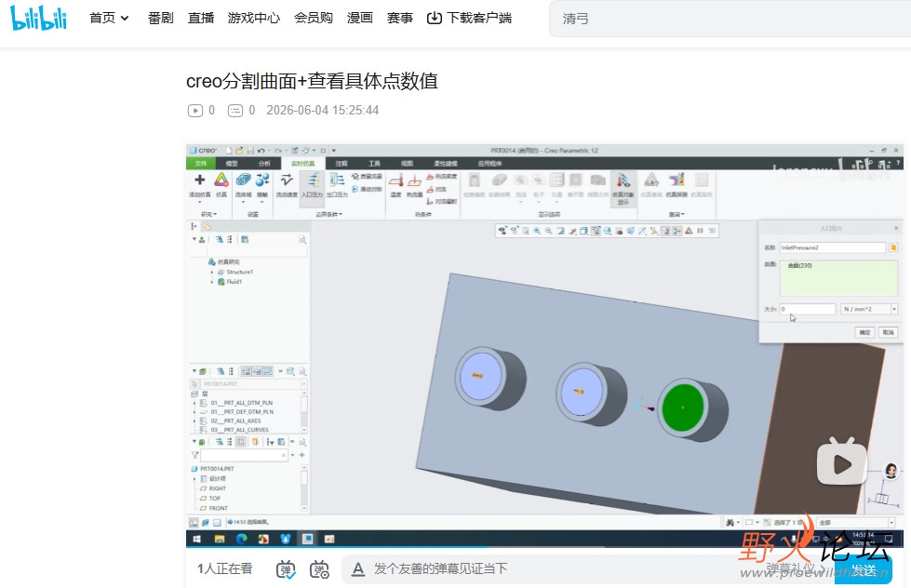Switch to Creo 分析 ribbon tab
Screen dimensions: 911x588
coord(264,163)
